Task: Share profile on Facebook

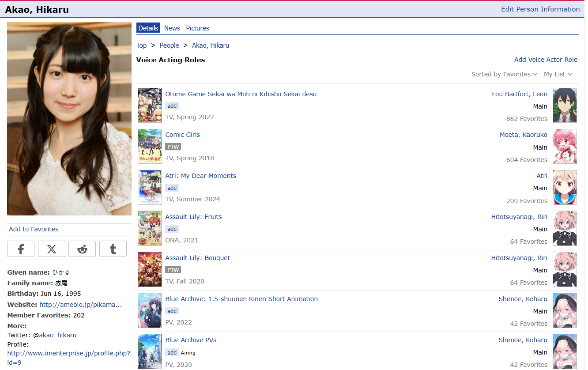Action: tap(21, 249)
